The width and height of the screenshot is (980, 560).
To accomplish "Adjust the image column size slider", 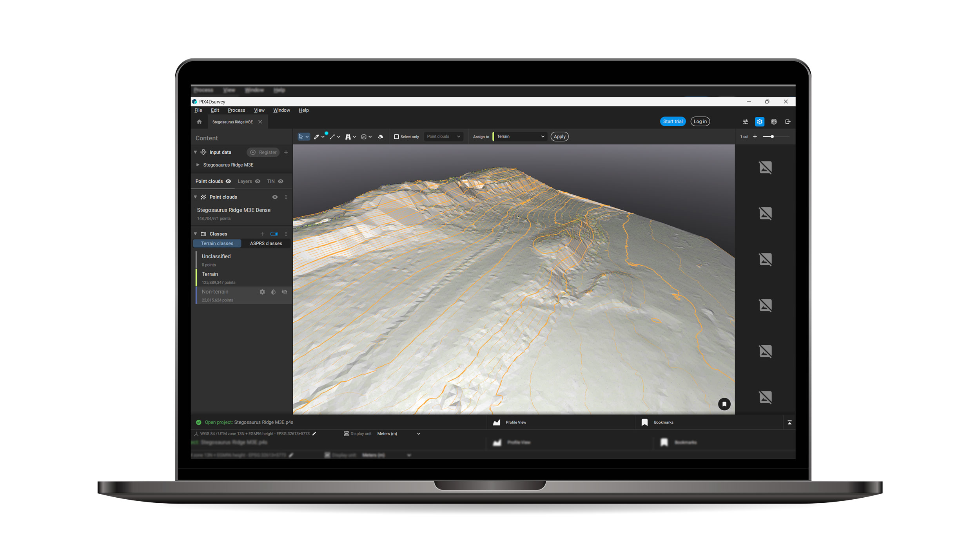I will click(772, 137).
